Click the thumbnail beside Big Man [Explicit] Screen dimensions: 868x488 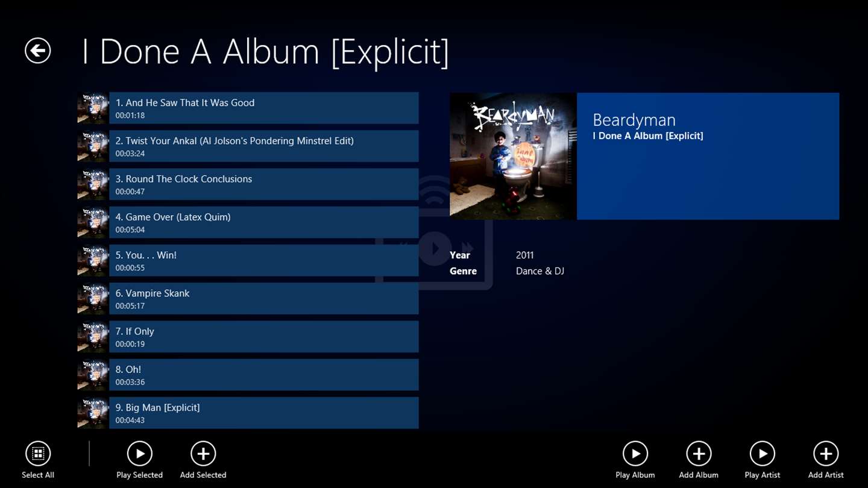[x=93, y=413]
